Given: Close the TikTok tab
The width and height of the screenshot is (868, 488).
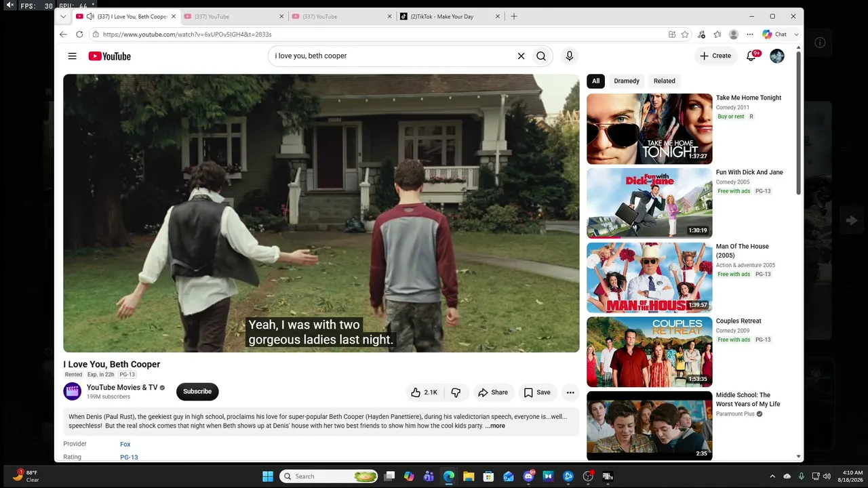Looking at the screenshot, I should point(498,16).
